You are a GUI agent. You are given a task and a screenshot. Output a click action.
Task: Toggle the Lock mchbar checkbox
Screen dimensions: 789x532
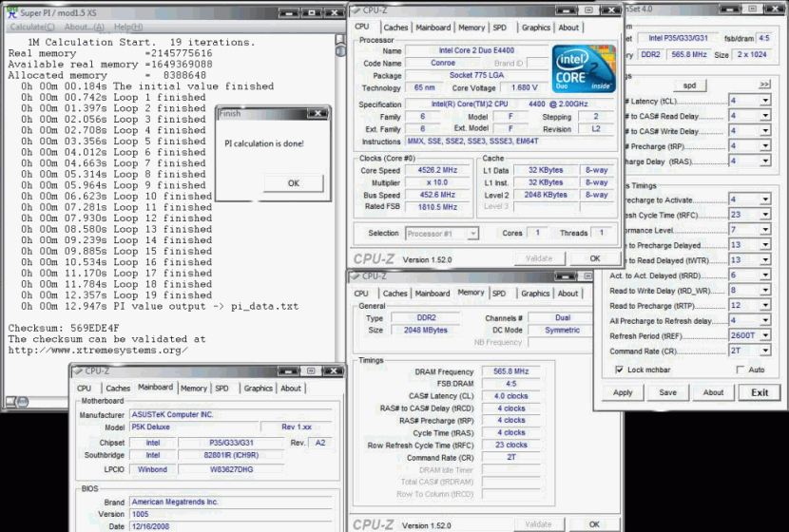[x=620, y=370]
